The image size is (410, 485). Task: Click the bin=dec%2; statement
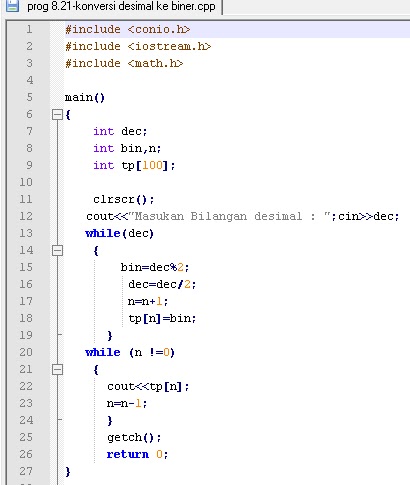click(155, 267)
